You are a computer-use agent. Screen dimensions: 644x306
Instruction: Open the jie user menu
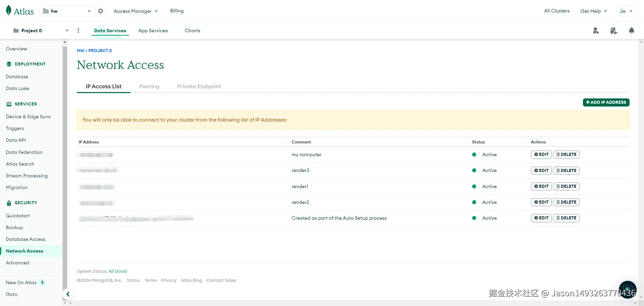point(626,11)
